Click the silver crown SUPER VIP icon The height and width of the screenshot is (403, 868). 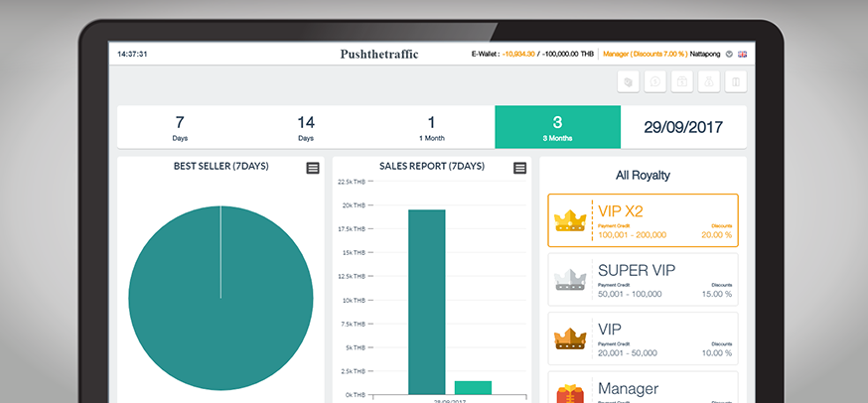pyautogui.click(x=570, y=279)
